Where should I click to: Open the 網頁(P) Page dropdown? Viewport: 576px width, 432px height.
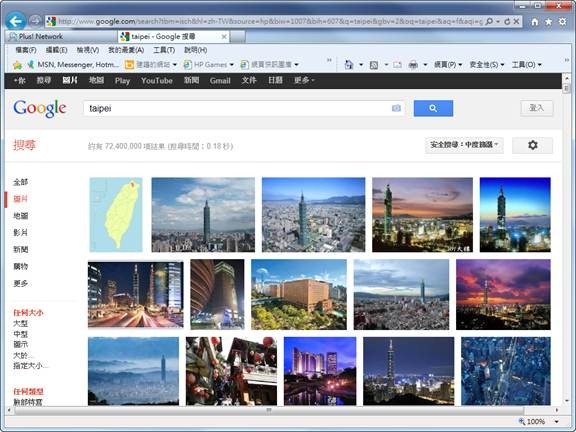pos(448,65)
